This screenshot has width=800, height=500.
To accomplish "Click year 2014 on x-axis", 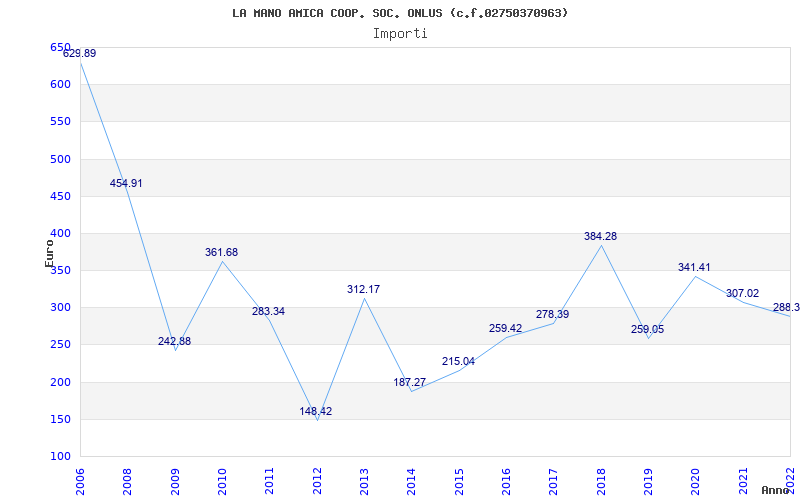I will click(x=412, y=481).
